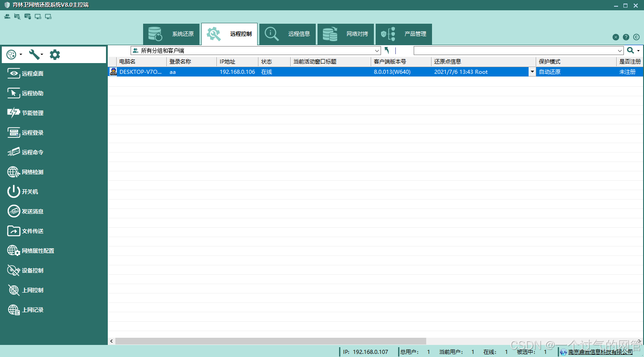Open the 远程信息 tab
This screenshot has height=357, width=644.
[288, 34]
